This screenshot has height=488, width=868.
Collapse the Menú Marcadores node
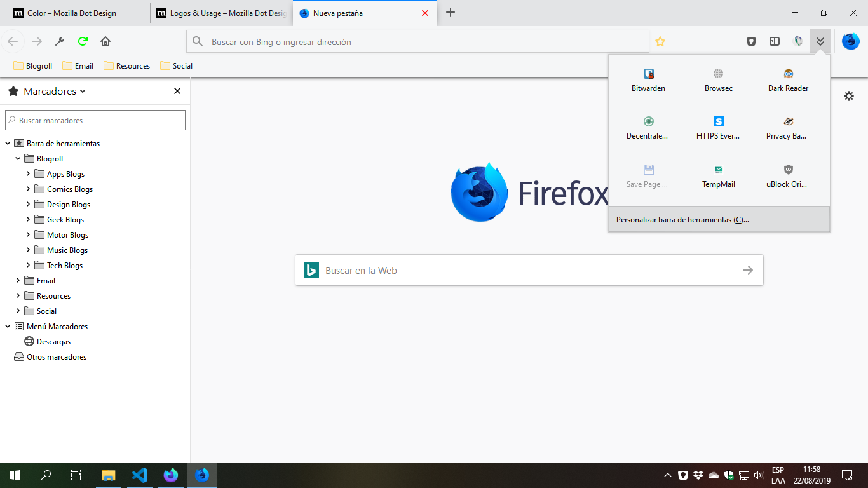click(x=8, y=326)
